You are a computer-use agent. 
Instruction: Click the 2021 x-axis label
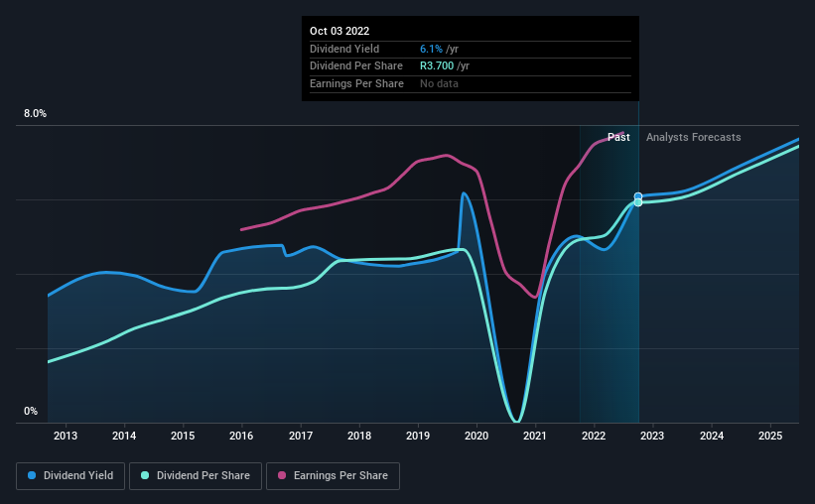click(x=535, y=436)
